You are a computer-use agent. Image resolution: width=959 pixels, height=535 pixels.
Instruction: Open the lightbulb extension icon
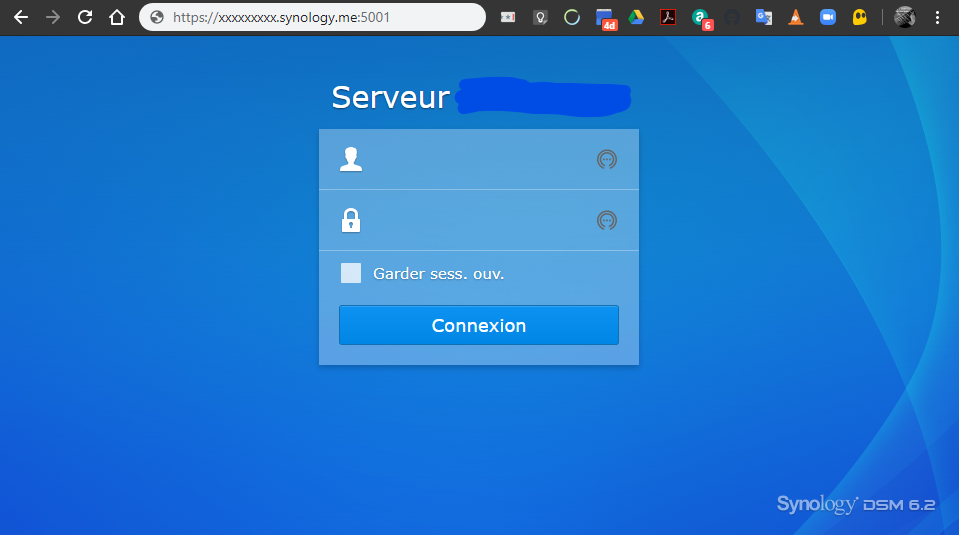(x=540, y=17)
